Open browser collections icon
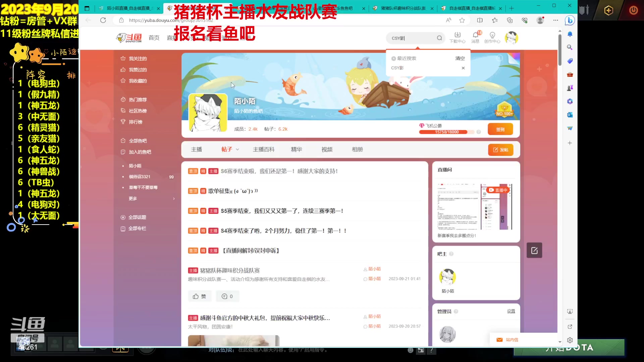644x362 pixels. pyautogui.click(x=510, y=20)
